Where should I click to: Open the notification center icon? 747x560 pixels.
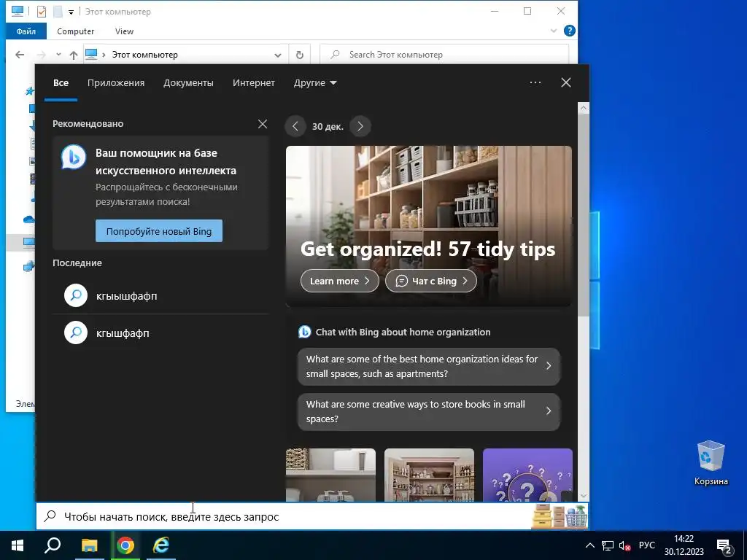(724, 545)
